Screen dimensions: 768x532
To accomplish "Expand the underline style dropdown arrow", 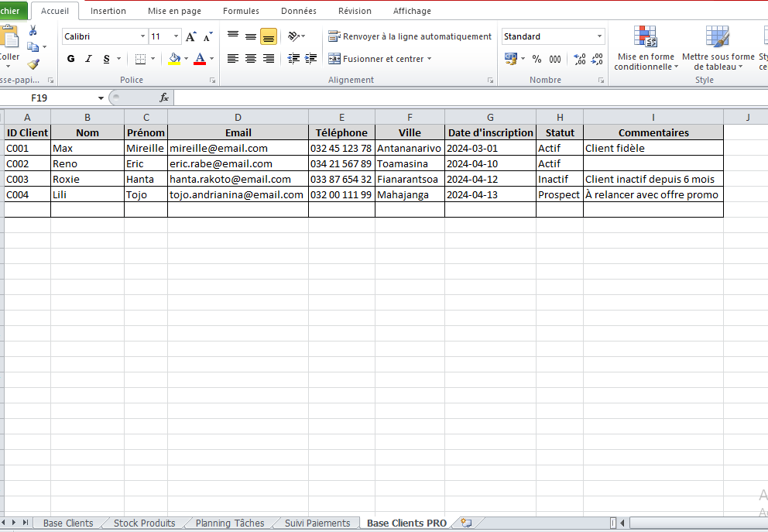I will click(x=118, y=59).
